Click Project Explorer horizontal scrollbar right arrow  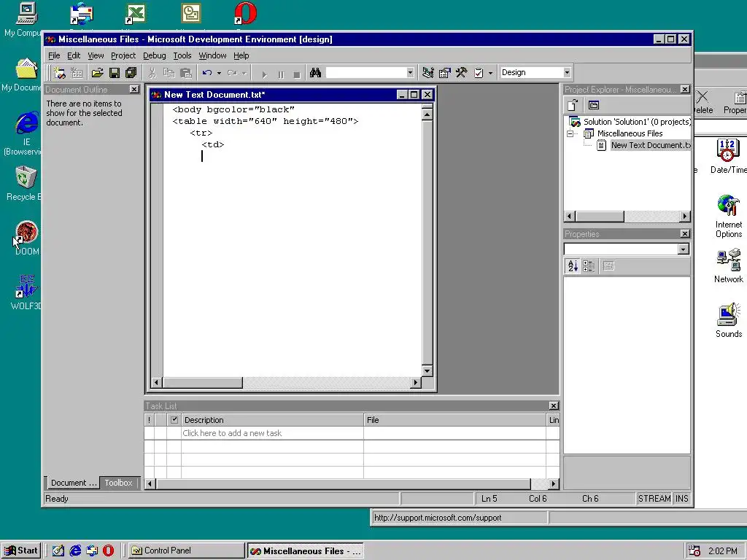[684, 216]
